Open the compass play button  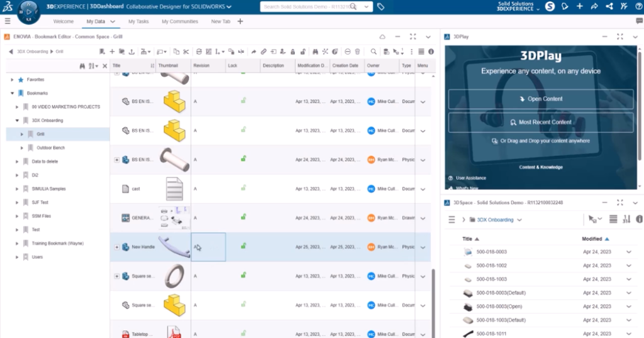click(28, 11)
